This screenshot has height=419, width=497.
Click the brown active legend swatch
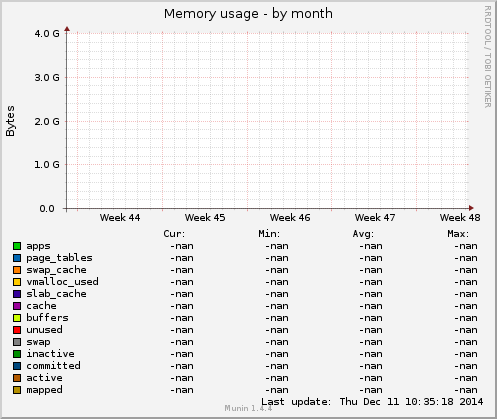(17, 378)
